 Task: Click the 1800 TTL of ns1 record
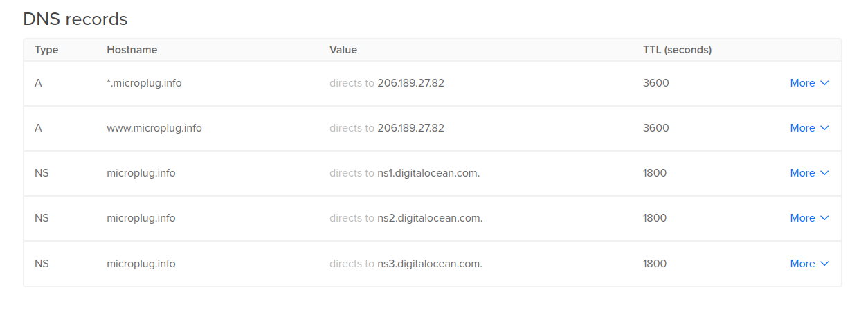pos(654,173)
